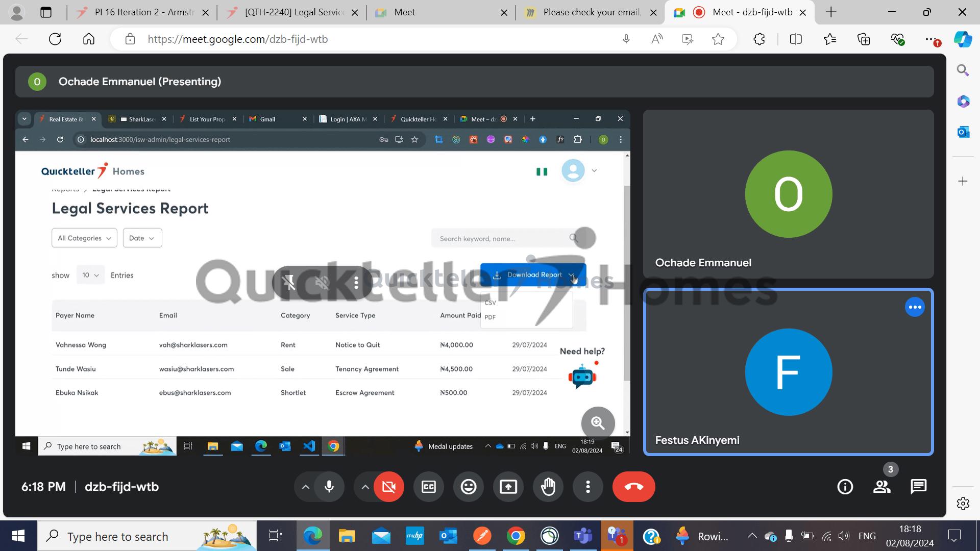Expand audio settings arrow beside microphone

tap(305, 487)
